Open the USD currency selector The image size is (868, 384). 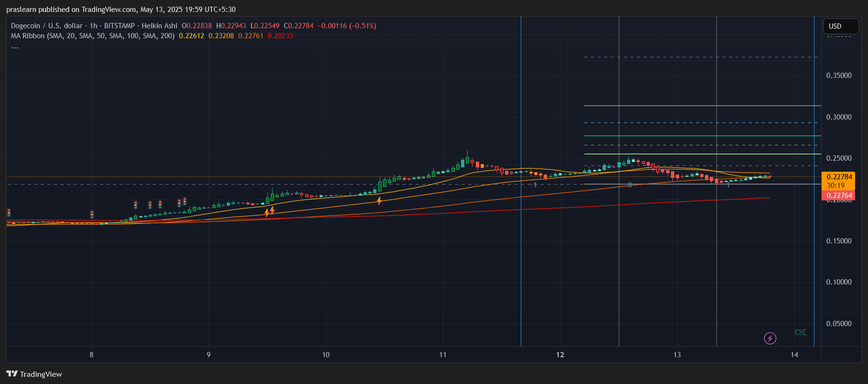click(x=841, y=26)
